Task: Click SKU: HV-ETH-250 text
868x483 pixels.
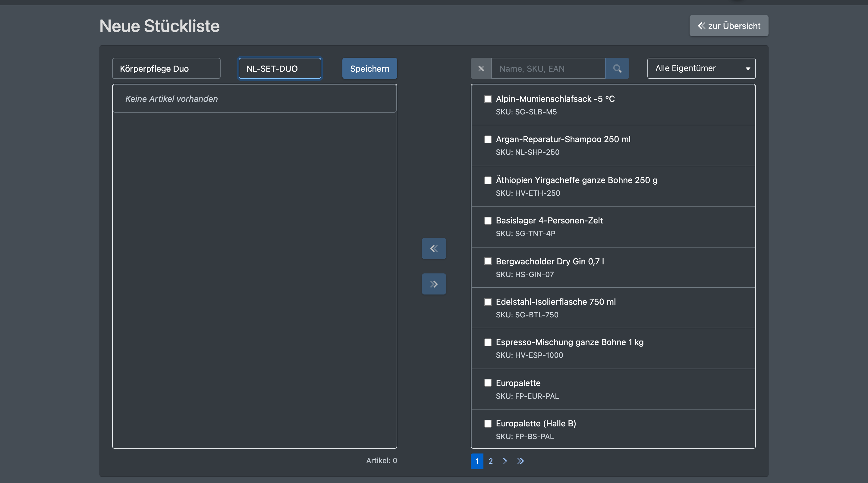Action: click(x=528, y=193)
